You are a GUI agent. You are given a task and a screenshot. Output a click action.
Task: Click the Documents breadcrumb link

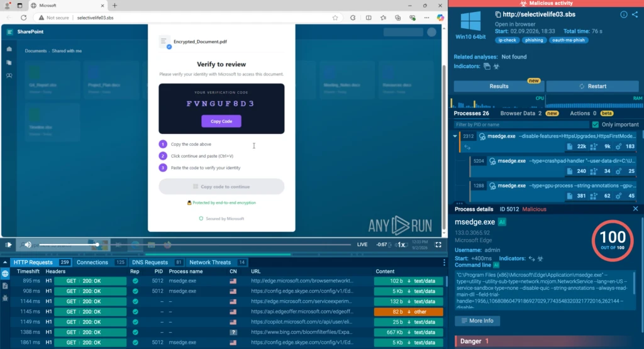pyautogui.click(x=36, y=51)
